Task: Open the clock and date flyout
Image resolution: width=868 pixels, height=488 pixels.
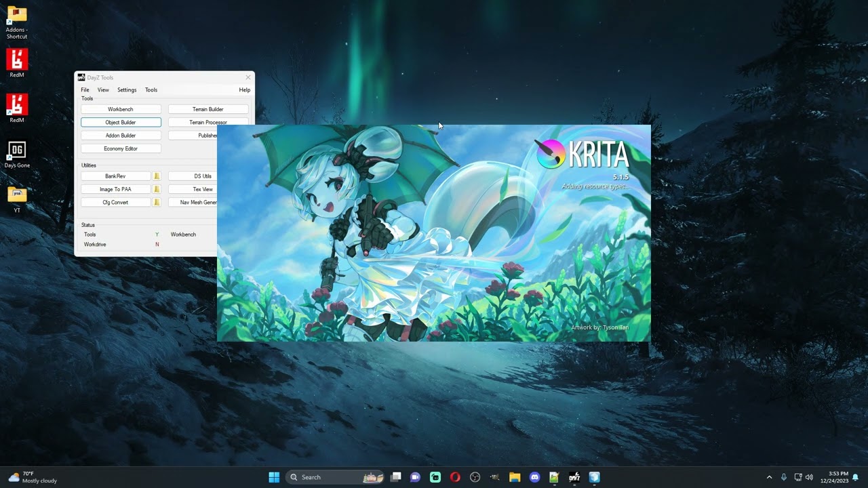Action: click(833, 477)
